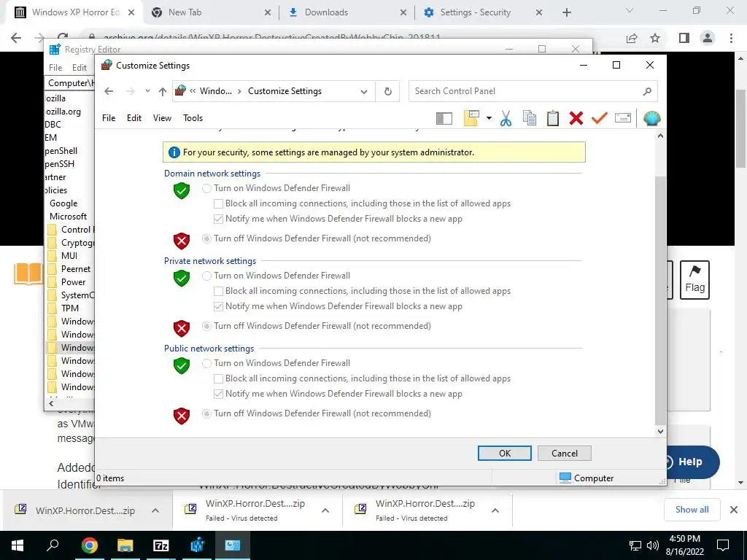Click Show all downloads
747x560 pixels.
692,510
